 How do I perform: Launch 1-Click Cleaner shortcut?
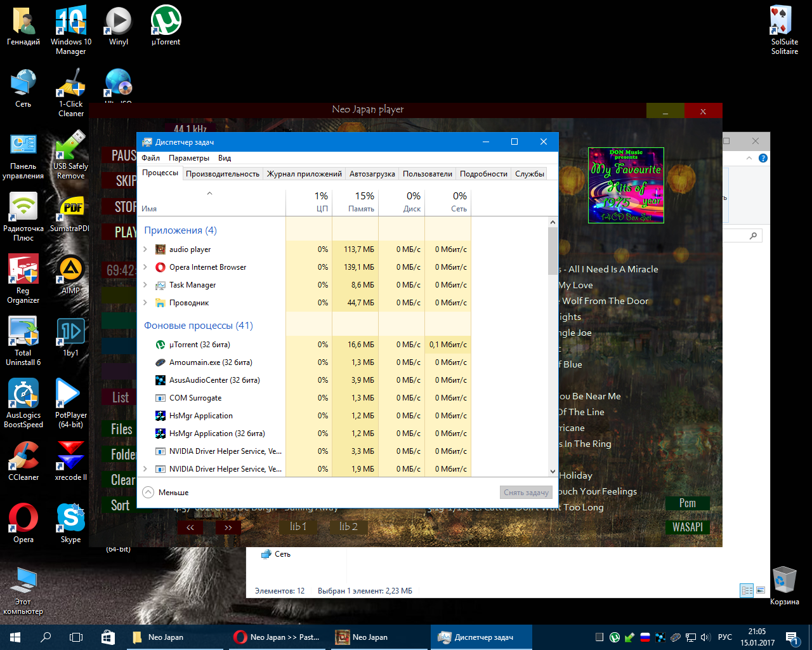point(71,93)
